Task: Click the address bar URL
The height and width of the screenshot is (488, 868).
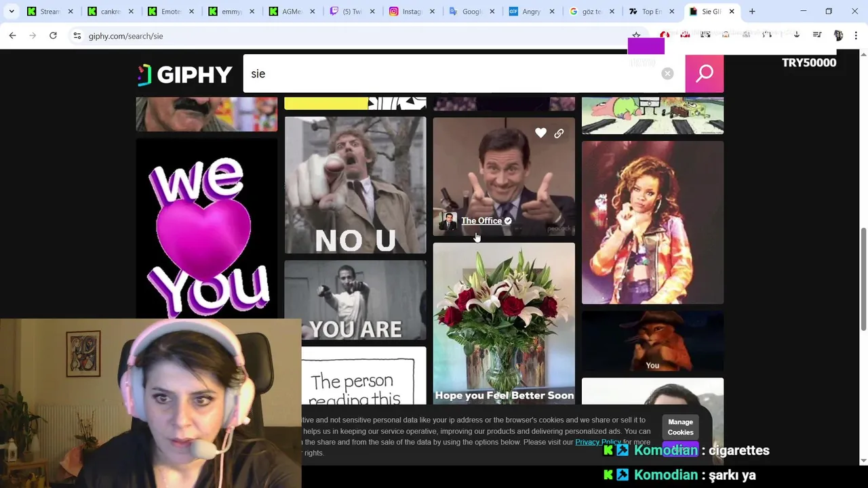Action: point(125,36)
